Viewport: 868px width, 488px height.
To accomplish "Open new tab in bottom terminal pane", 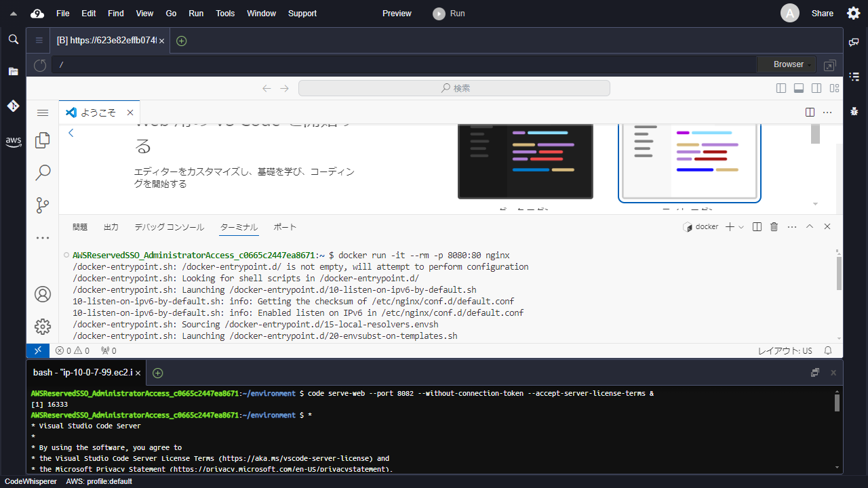I will 157,373.
